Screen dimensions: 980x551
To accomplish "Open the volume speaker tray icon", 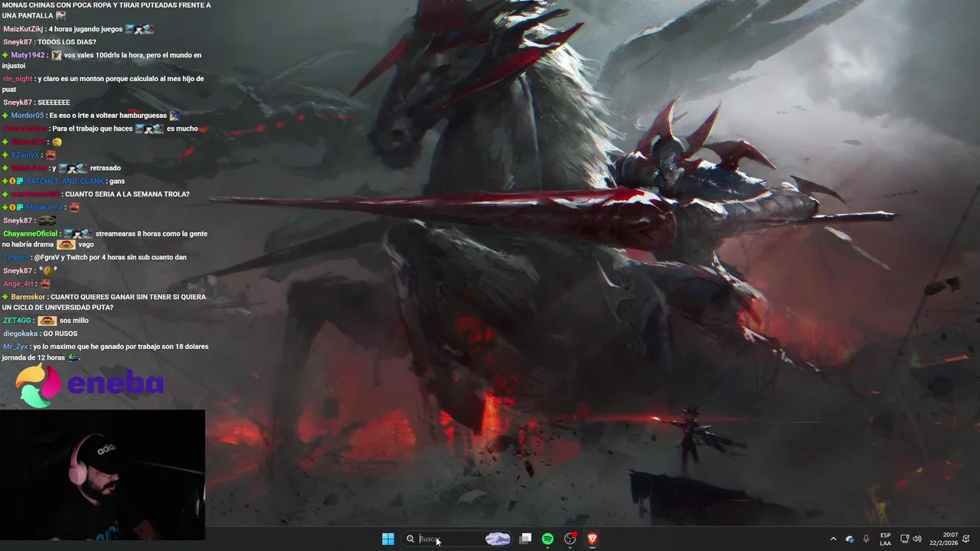I will 917,539.
